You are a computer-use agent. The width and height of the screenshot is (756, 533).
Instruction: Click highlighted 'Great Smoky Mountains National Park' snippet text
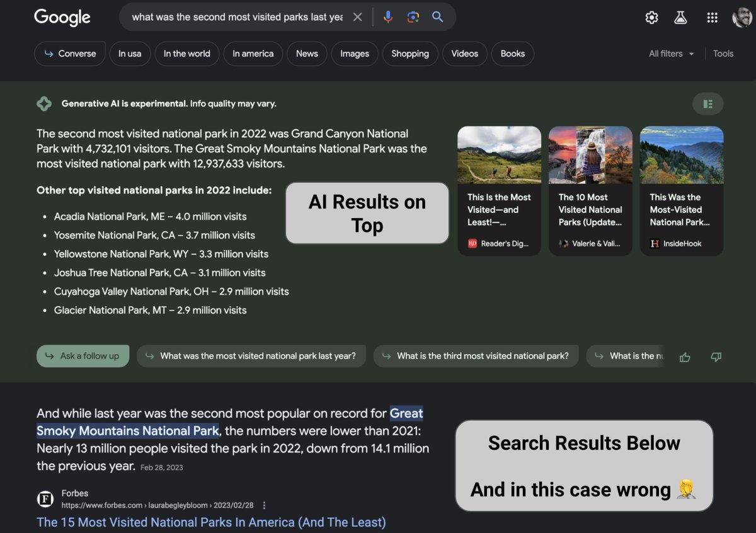tap(230, 422)
